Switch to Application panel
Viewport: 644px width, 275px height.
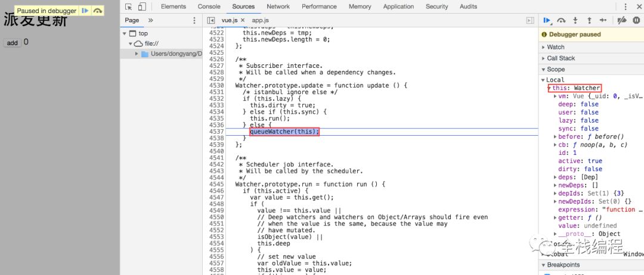pos(398,7)
